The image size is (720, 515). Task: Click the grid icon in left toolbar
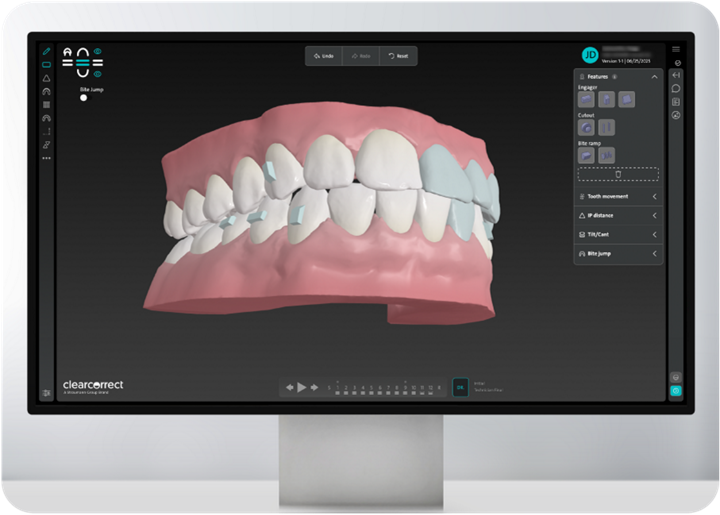(46, 104)
